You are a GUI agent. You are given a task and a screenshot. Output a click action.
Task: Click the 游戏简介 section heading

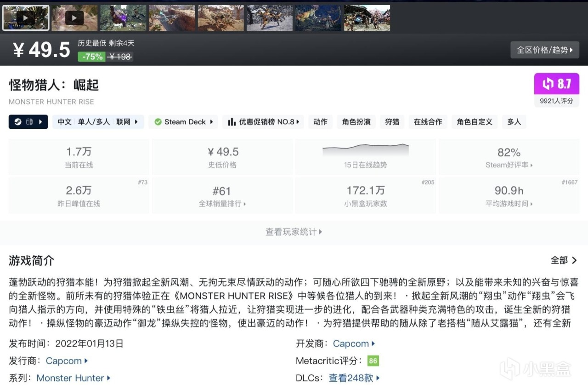point(31,261)
